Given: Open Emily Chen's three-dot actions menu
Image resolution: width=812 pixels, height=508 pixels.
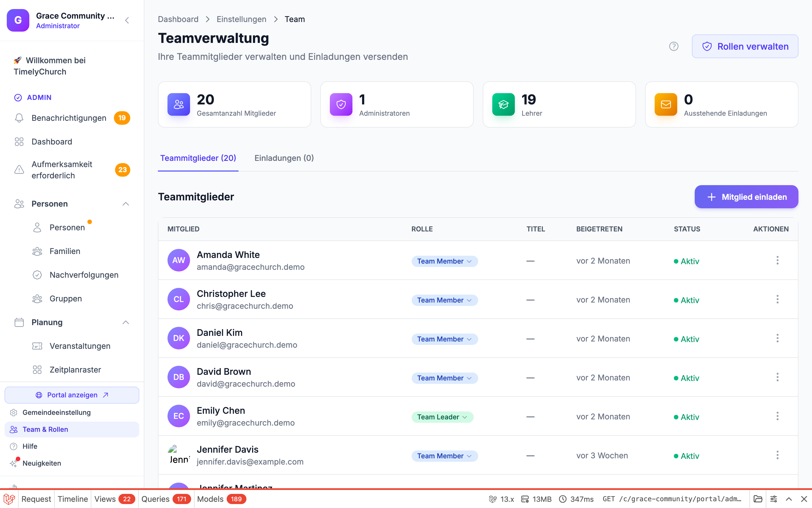Looking at the screenshot, I should (x=777, y=416).
